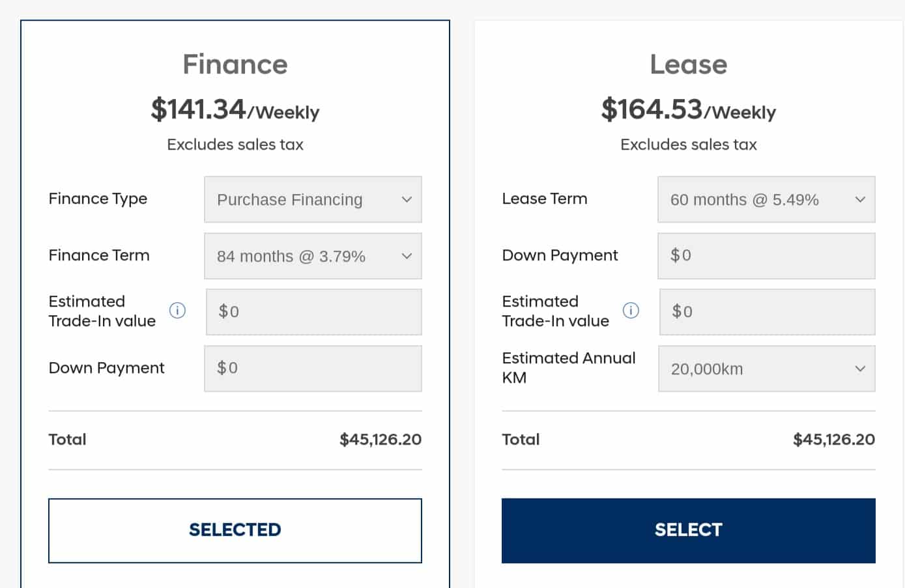Click the 20,000km chevron arrow

tap(860, 369)
